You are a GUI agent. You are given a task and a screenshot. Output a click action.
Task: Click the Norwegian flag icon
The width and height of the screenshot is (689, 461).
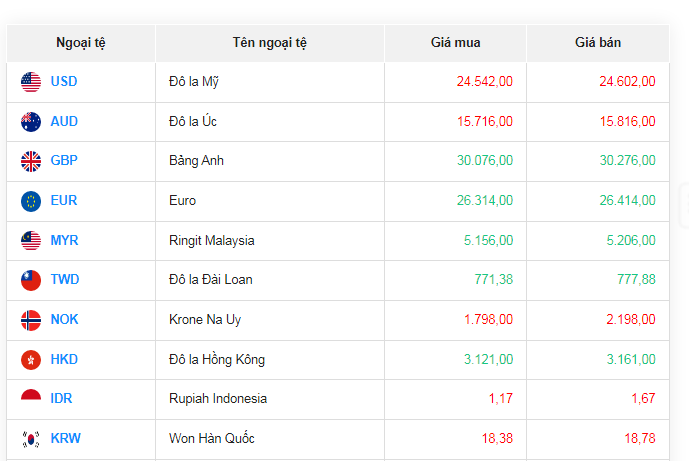[31, 320]
